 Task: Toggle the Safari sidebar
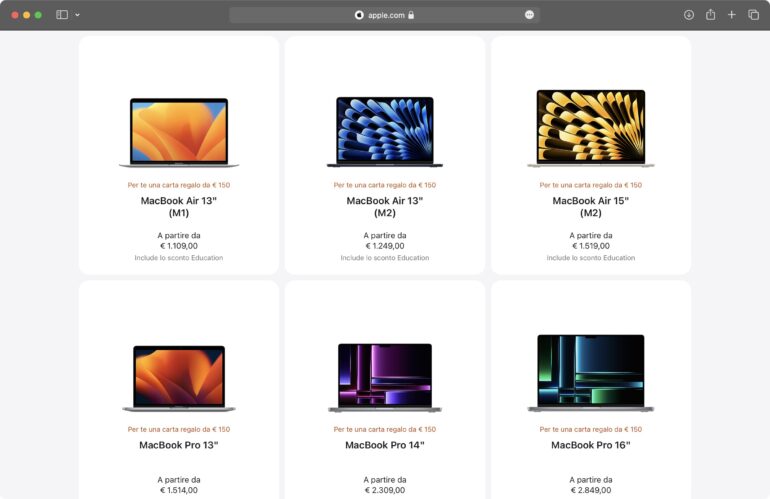point(62,15)
